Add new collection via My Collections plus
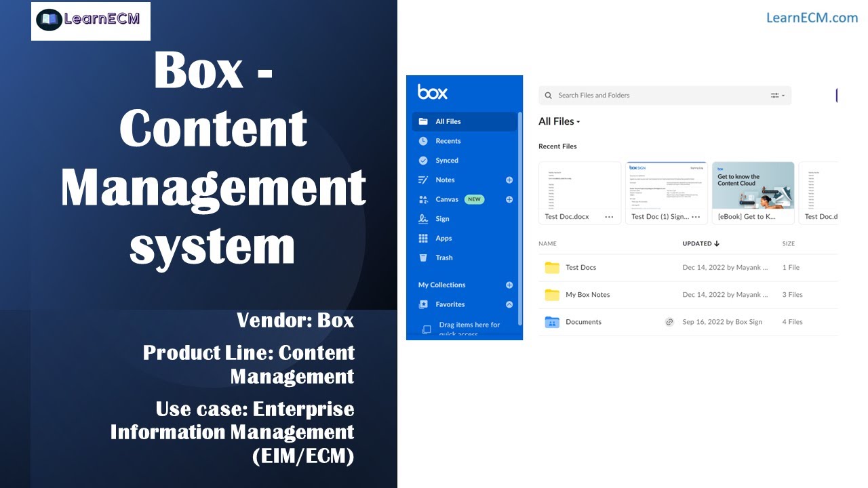 tap(509, 285)
